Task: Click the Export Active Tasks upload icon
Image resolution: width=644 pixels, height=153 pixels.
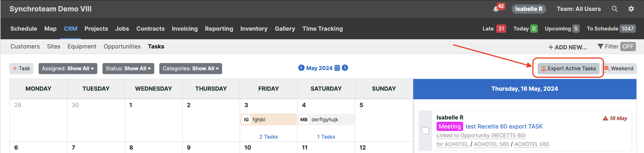Action: [544, 69]
